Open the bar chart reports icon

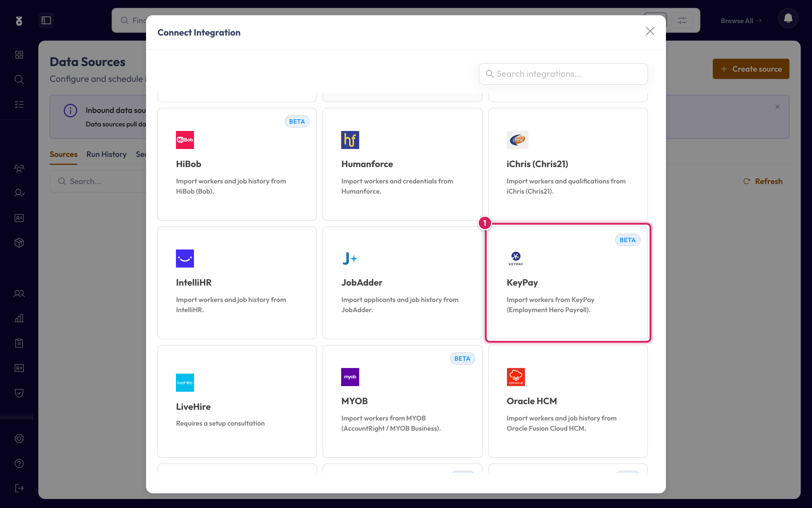19,318
